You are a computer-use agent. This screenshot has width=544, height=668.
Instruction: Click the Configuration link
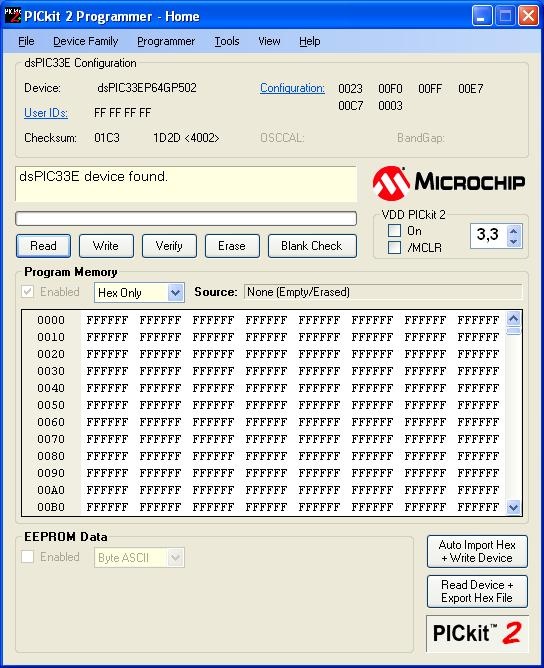(292, 88)
